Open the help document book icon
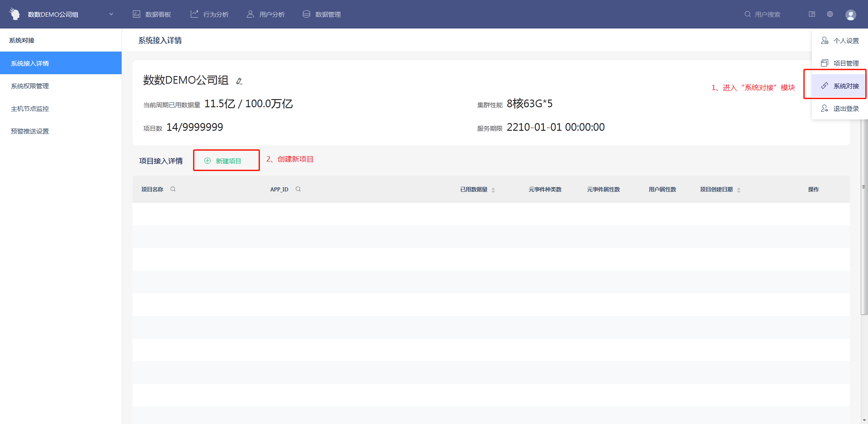Image resolution: width=868 pixels, height=424 pixels. tap(812, 14)
